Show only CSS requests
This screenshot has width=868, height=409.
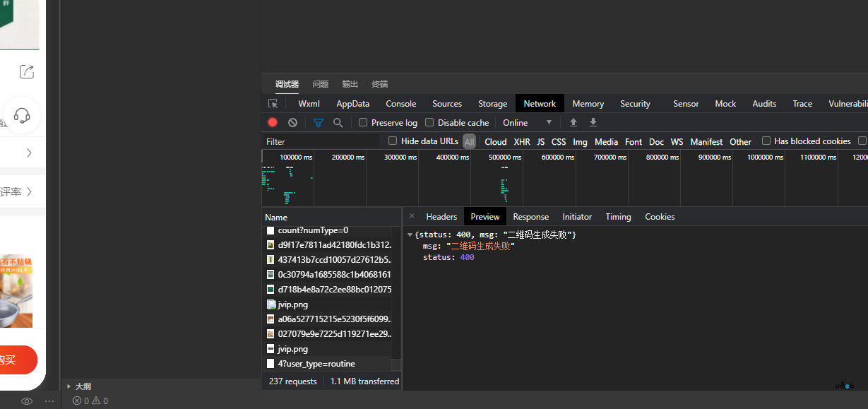coord(559,142)
